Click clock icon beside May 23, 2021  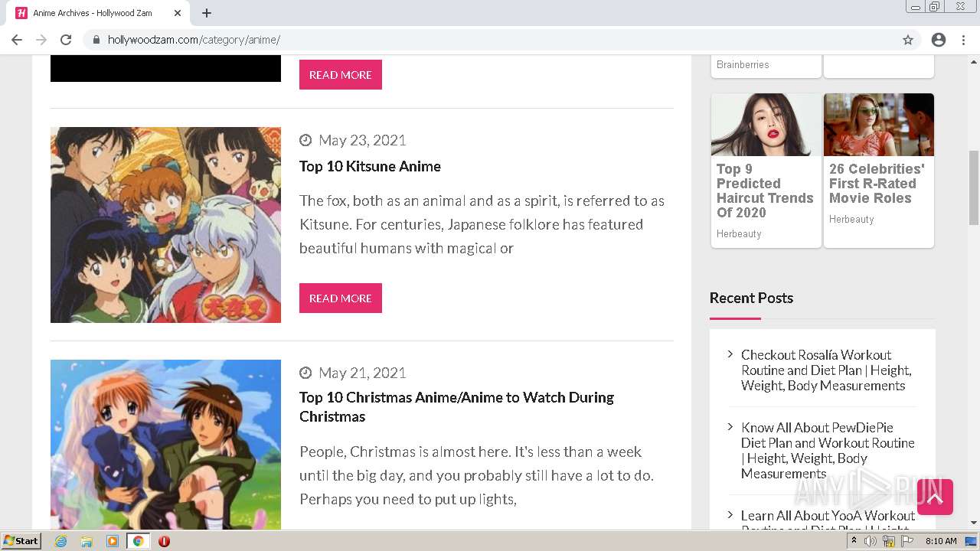305,140
